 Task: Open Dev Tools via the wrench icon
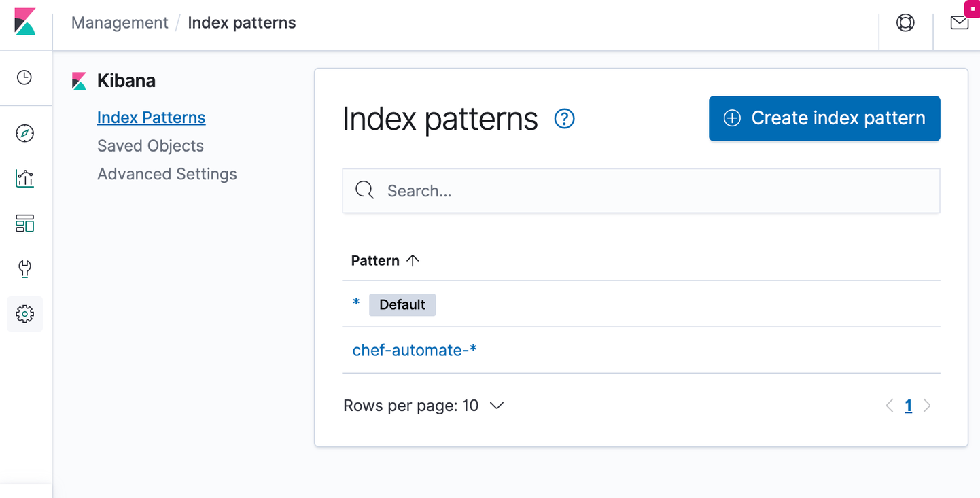pyautogui.click(x=24, y=269)
